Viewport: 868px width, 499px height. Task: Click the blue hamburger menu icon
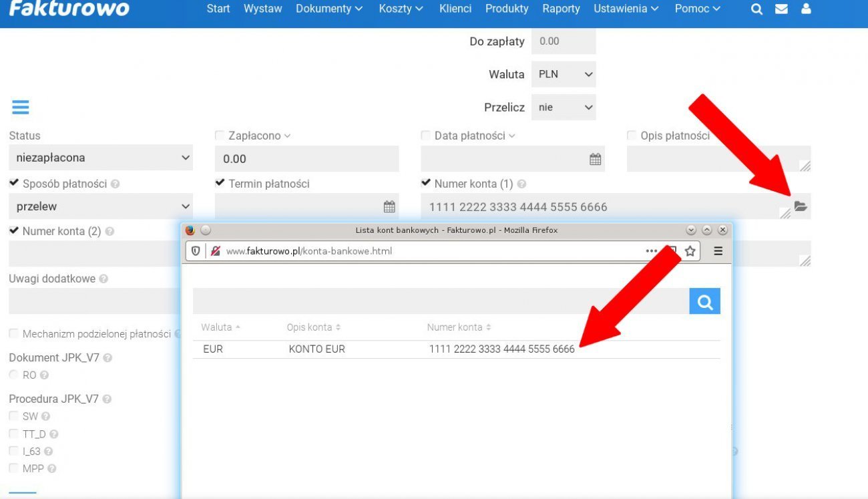(x=20, y=108)
